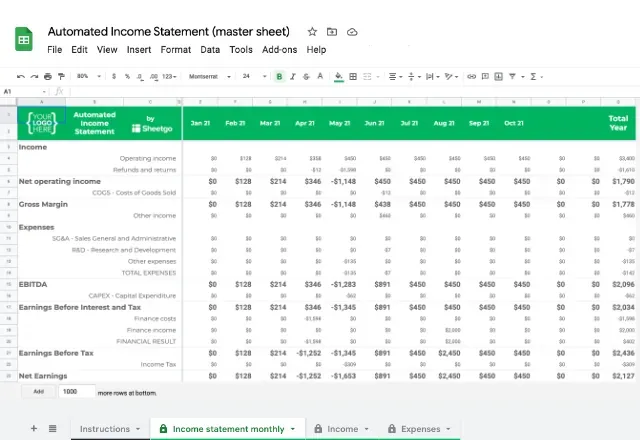Screen dimensions: 640x440
Task: Expand the Instructions sheet tab arrow
Action: (x=138, y=429)
